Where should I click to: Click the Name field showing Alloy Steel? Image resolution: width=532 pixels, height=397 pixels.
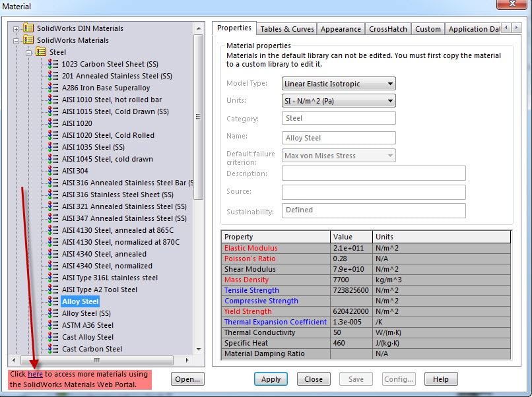point(339,138)
